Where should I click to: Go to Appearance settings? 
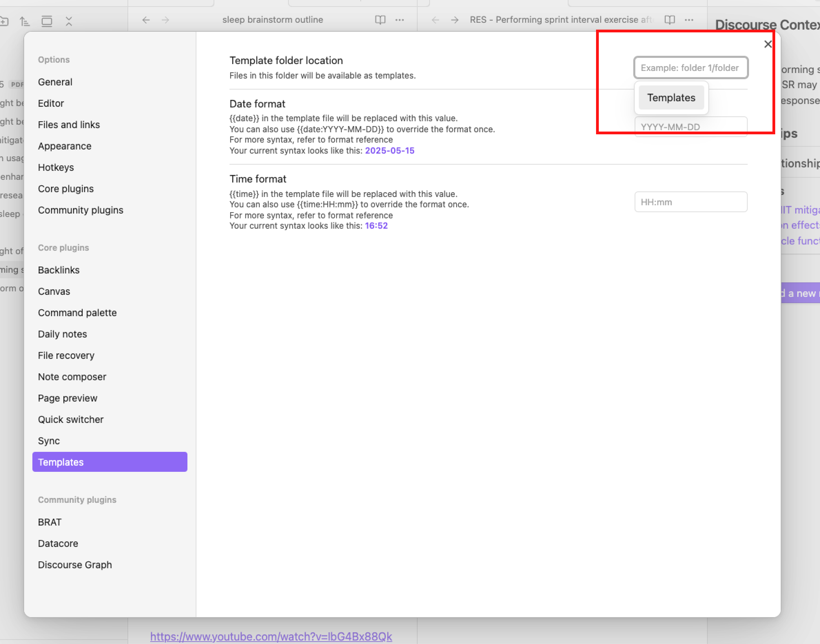click(x=64, y=146)
